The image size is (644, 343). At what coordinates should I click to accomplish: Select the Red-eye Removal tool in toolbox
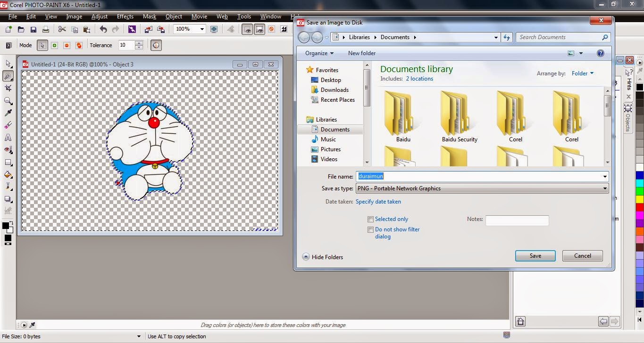coord(8,150)
